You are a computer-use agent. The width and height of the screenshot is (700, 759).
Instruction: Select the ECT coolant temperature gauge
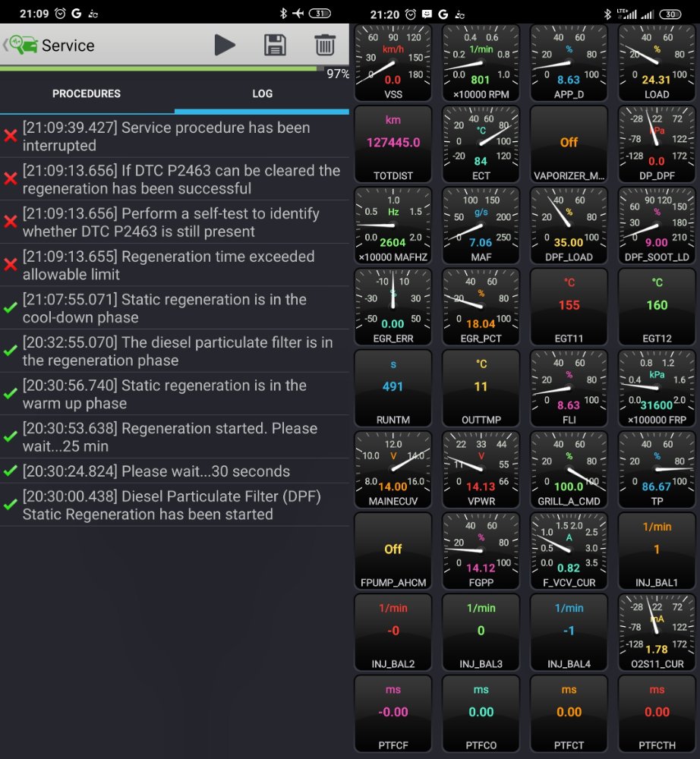tap(481, 144)
